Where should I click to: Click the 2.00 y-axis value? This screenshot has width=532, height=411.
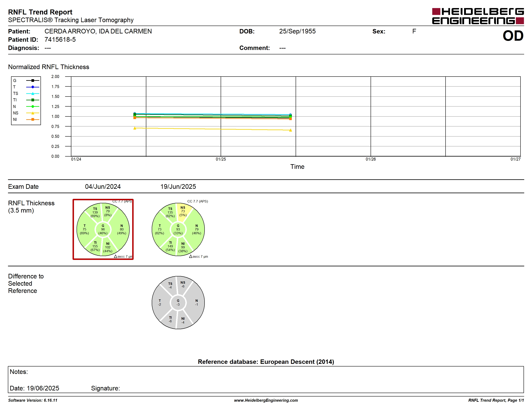point(55,76)
